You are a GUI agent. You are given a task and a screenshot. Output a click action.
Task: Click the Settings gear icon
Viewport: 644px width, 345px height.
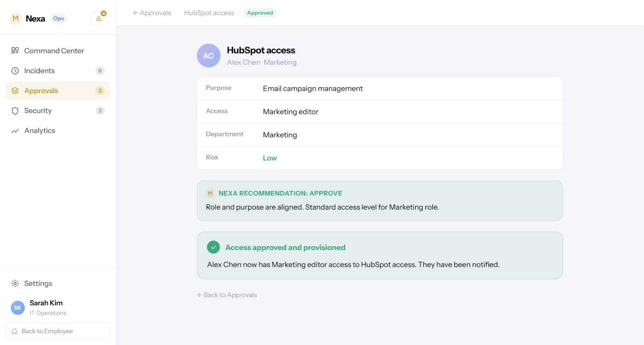click(x=15, y=284)
